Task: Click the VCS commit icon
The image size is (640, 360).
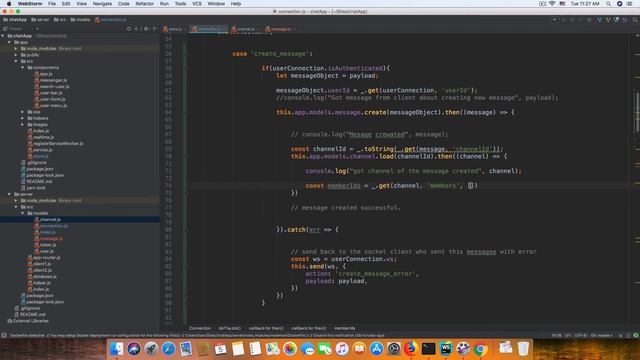Action: (608, 20)
